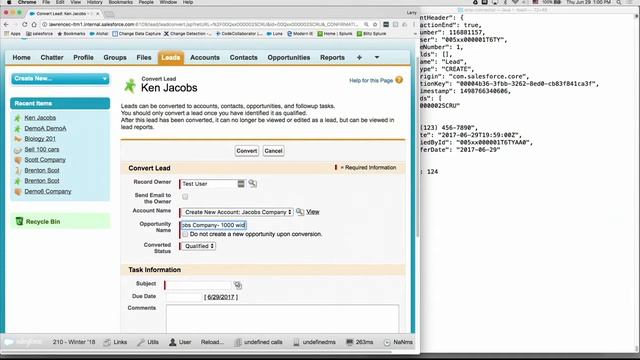
Task: Open the Record Owner type selector icon
Action: 241,184
